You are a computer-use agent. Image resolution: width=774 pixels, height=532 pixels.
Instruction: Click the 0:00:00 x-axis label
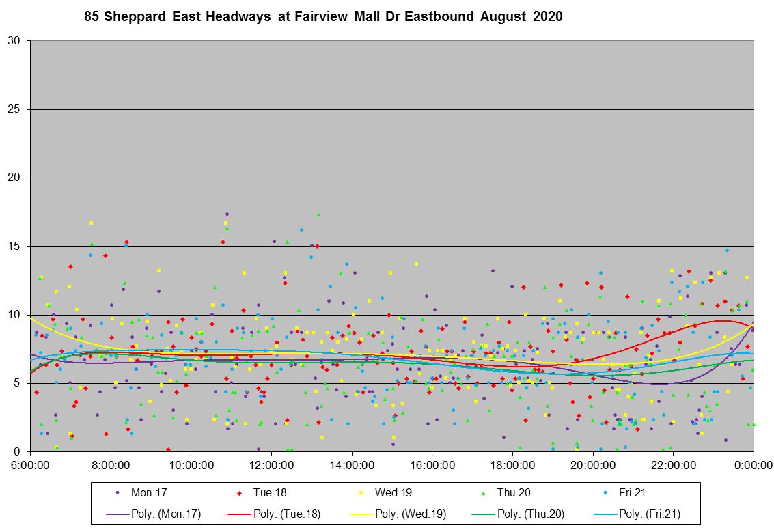754,465
